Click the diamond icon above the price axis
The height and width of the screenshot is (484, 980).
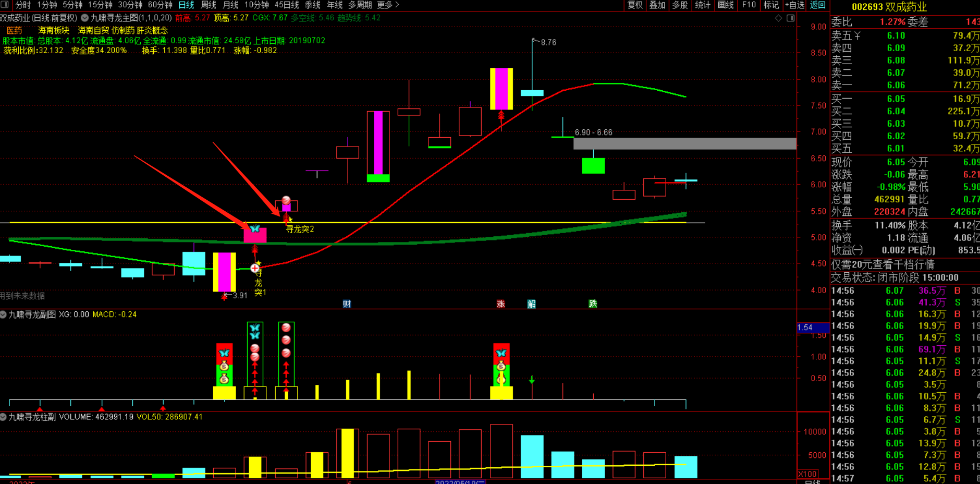(778, 18)
